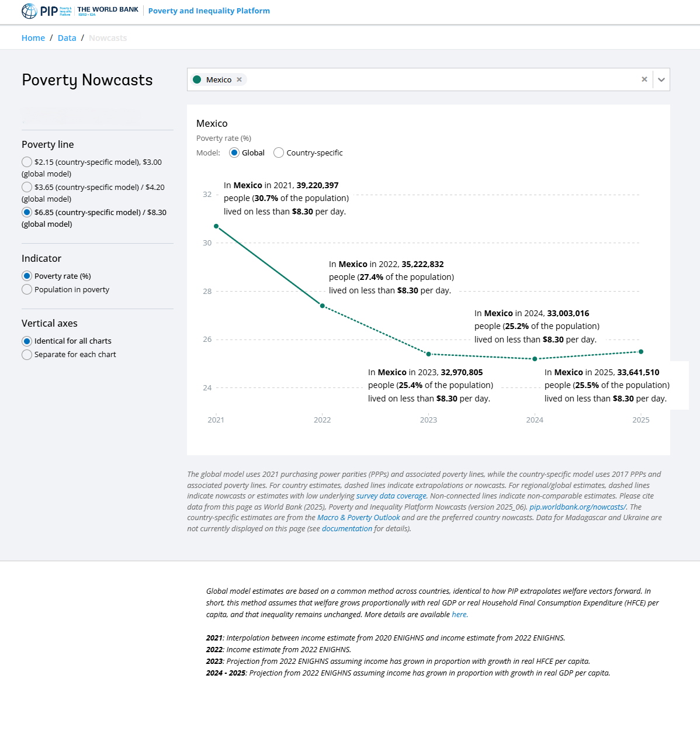Select the $3.65 poverty line option
Screen dimensions: 700x734
[27, 187]
